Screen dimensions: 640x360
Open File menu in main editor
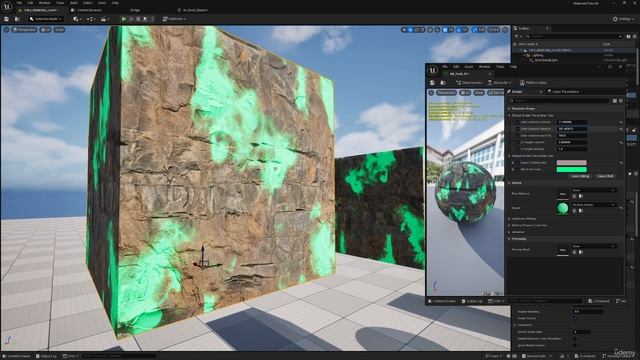19,3
